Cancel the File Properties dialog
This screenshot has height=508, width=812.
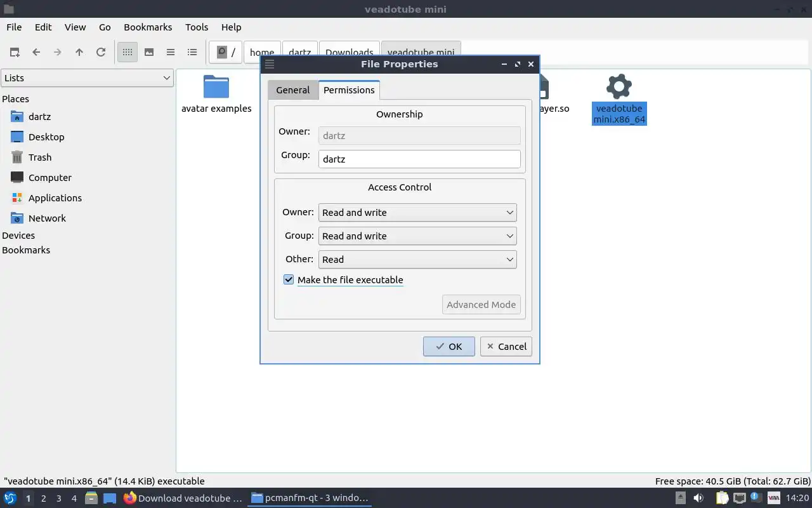pos(506,347)
